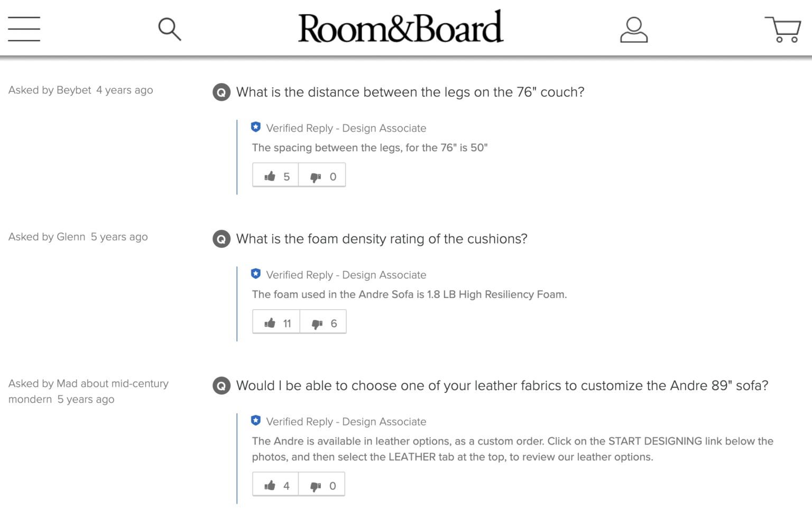Image resolution: width=812 pixels, height=511 pixels.
Task: Click the question asked by Beybet
Action: pyautogui.click(x=410, y=92)
